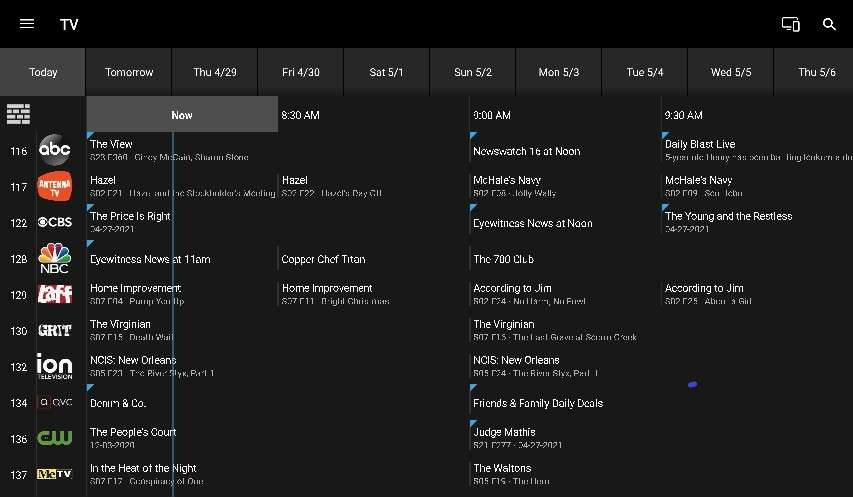Open the search magnifier icon
The width and height of the screenshot is (853, 497).
click(x=829, y=24)
